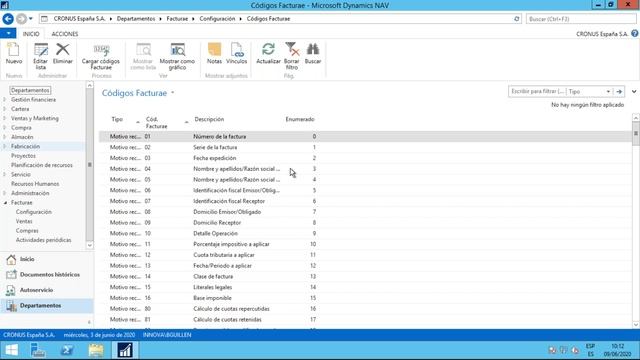Screen dimensions: 640x360
Task: Open the Tipo filter field dropdown
Action: tap(608, 91)
